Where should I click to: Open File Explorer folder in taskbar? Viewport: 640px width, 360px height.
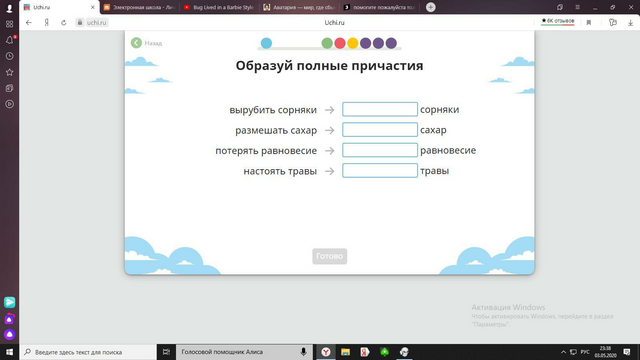[x=345, y=352]
